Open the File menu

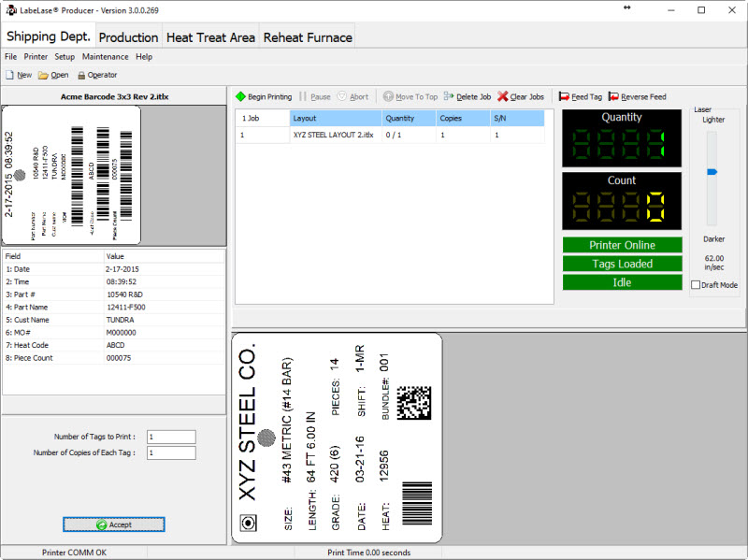(x=10, y=57)
